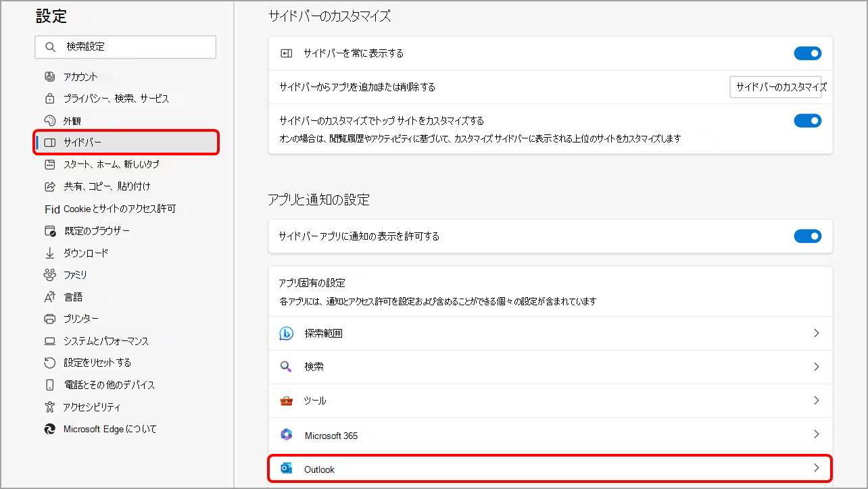
Task: Expand the ツール row chevron
Action: point(816,401)
